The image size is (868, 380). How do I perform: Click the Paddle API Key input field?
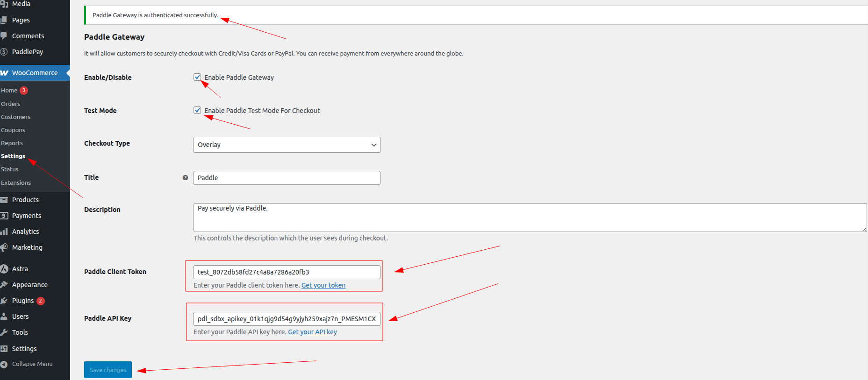pyautogui.click(x=287, y=319)
